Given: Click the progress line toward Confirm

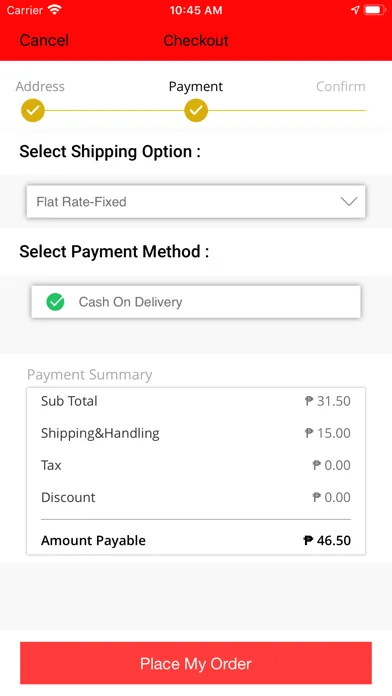Looking at the screenshot, I should (x=287, y=110).
